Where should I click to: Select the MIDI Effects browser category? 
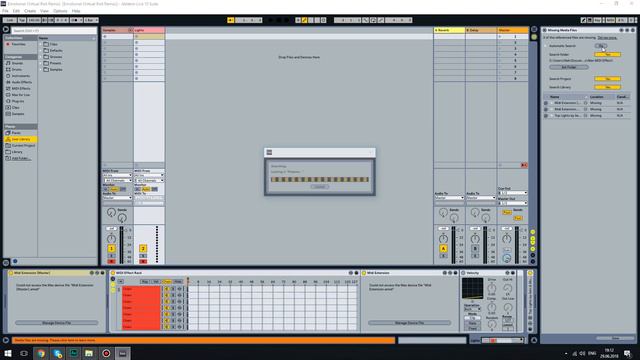click(x=21, y=88)
